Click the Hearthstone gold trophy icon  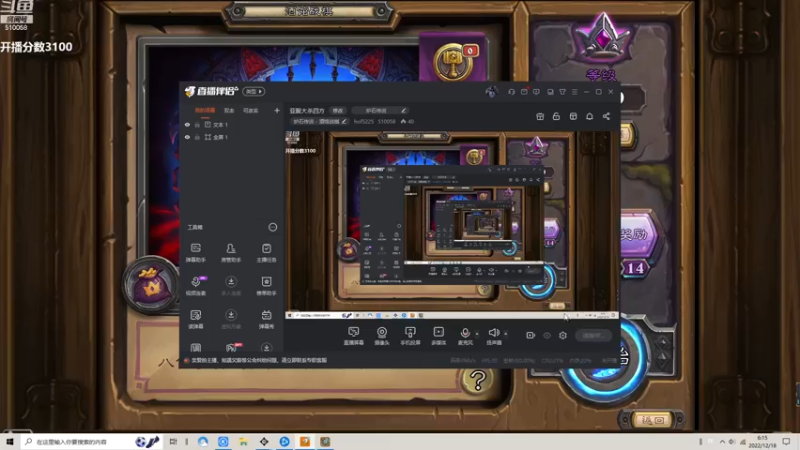[454, 61]
